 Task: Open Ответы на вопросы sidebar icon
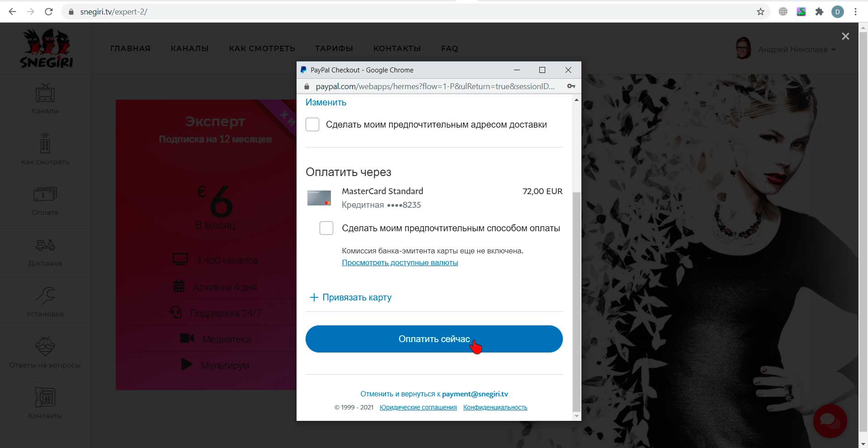45,346
